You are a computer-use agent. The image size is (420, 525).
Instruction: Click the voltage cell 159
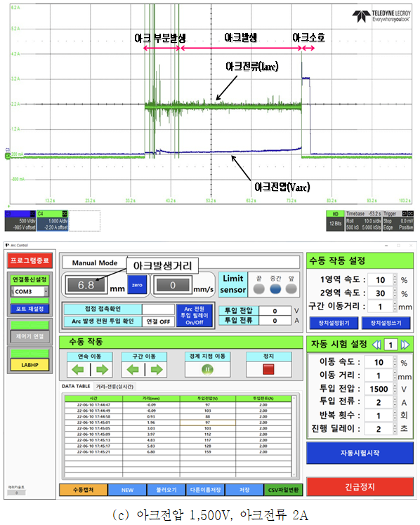click(208, 452)
